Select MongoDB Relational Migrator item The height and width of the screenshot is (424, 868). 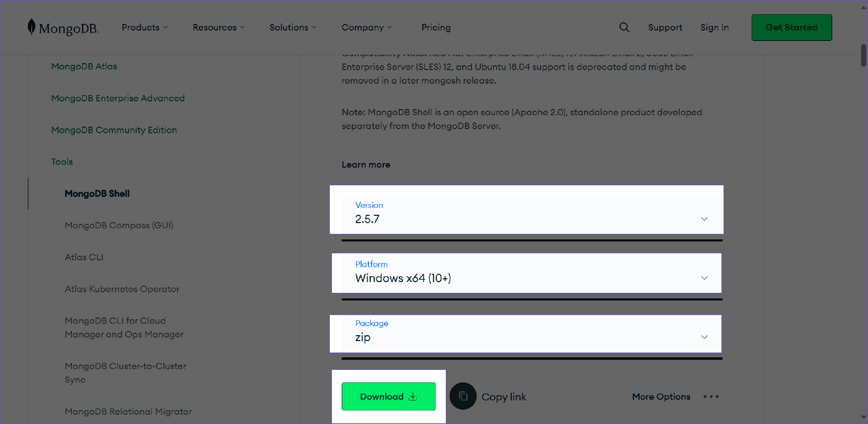pos(128,412)
